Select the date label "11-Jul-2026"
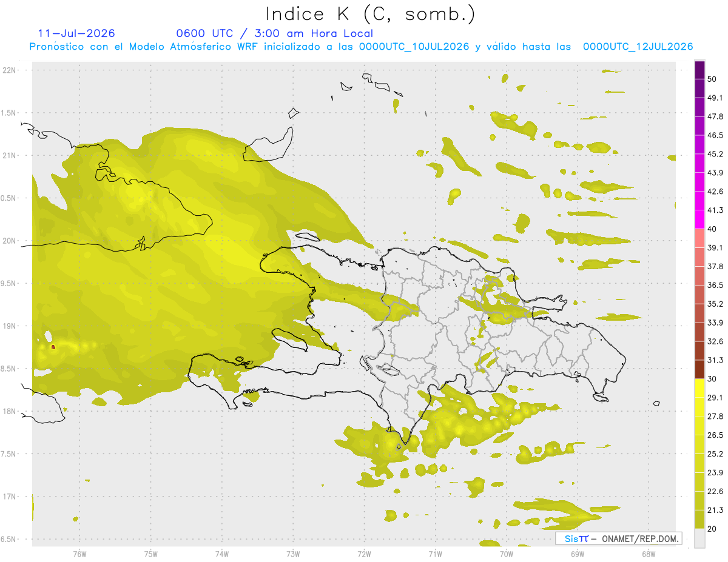This screenshot has width=728, height=562. point(76,33)
